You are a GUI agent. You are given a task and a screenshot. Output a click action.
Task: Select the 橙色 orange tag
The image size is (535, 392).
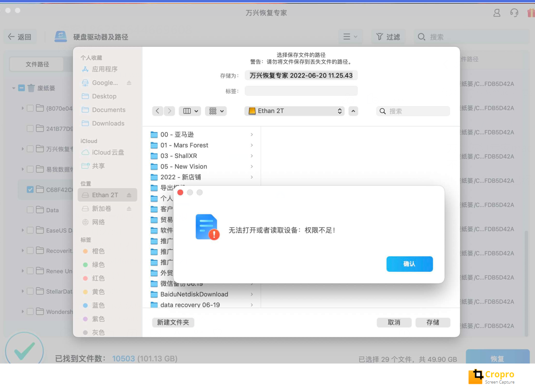point(98,251)
